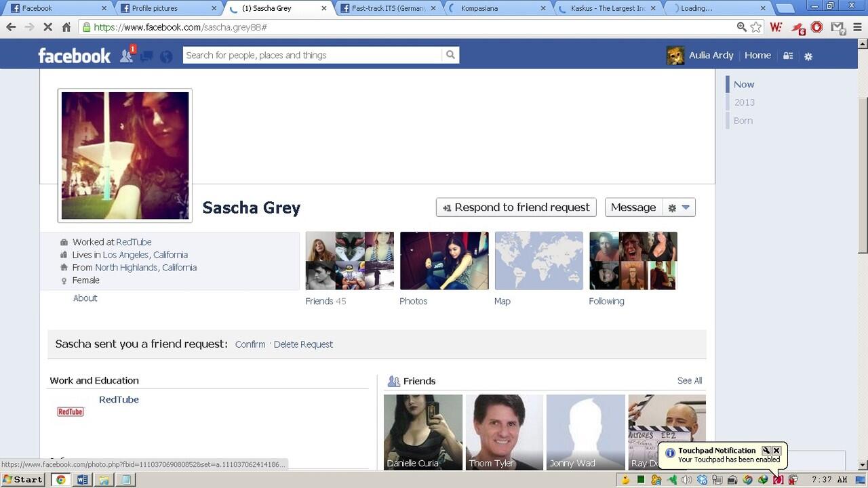Open file explorer folder in taskbar
This screenshot has height=488, width=868.
click(104, 480)
